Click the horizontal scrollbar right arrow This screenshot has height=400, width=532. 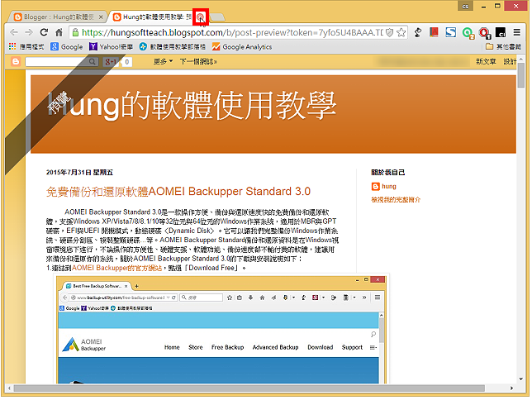click(511, 388)
